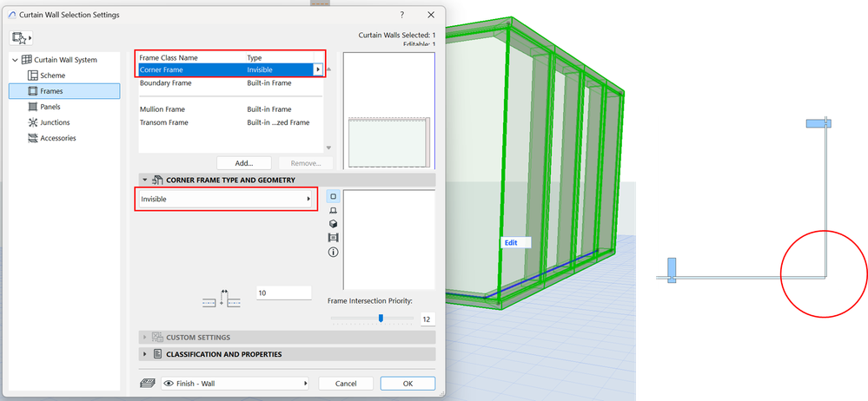The width and height of the screenshot is (868, 401).
Task: Click the frame gap dimension icon
Action: 221,299
